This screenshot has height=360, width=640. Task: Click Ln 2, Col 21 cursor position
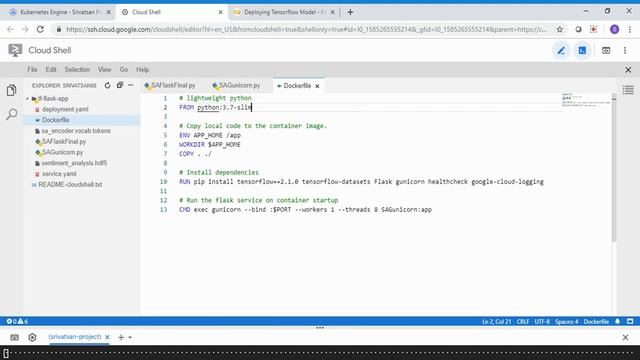(x=496, y=322)
